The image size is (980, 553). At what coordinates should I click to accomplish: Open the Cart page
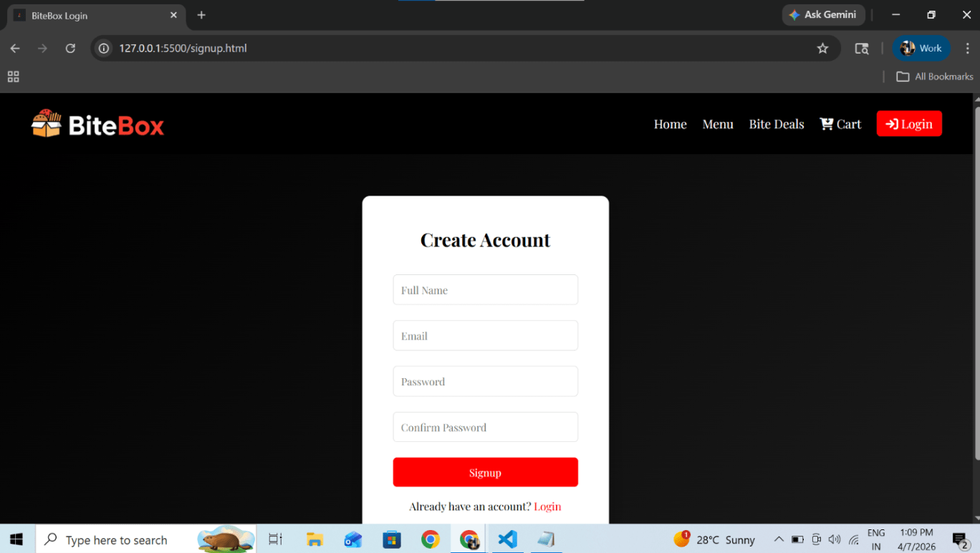coord(840,124)
